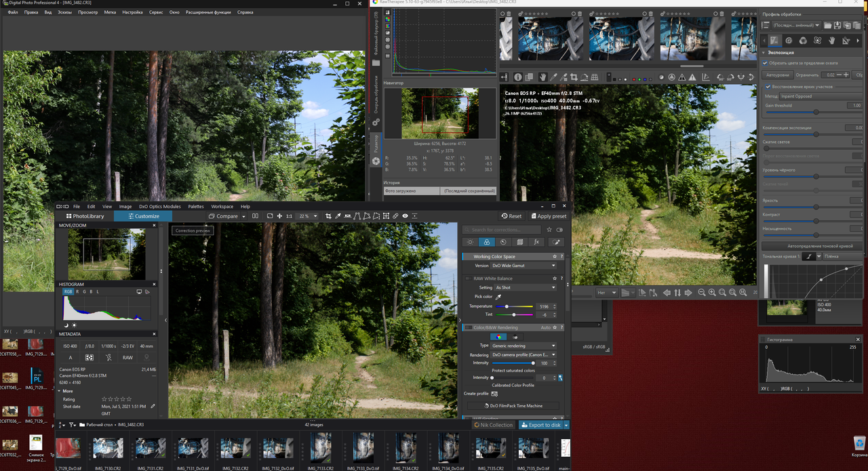Click the Create profile icon in DxO
The height and width of the screenshot is (471, 868).
(494, 394)
